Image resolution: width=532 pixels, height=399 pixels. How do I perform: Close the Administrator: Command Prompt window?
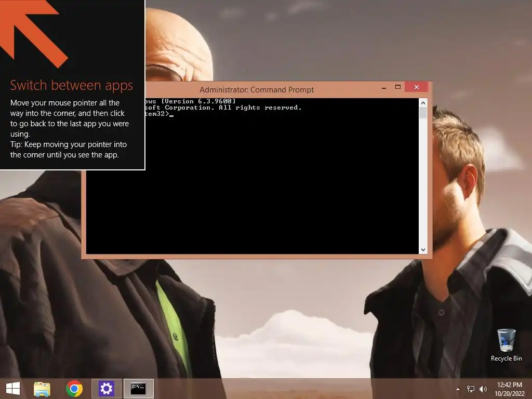click(417, 87)
